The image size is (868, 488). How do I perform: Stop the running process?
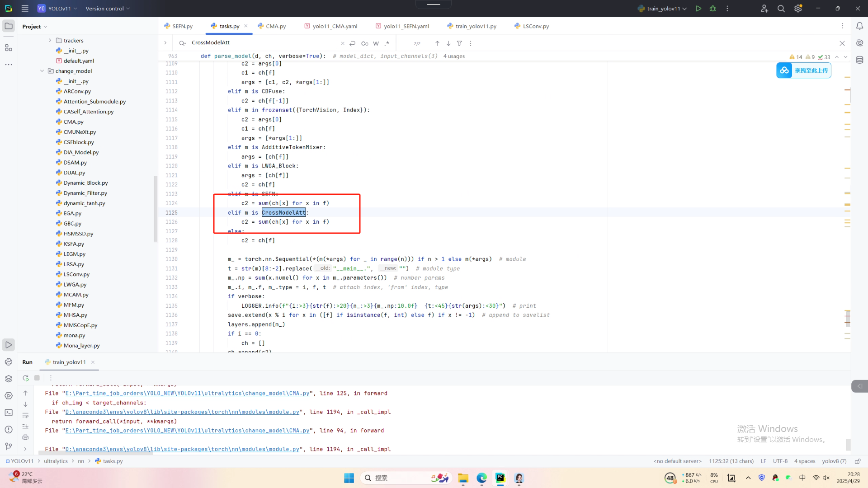point(37,378)
